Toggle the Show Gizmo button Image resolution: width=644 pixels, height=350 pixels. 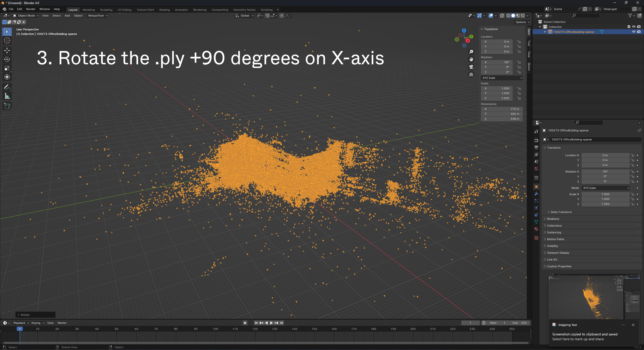coord(479,16)
